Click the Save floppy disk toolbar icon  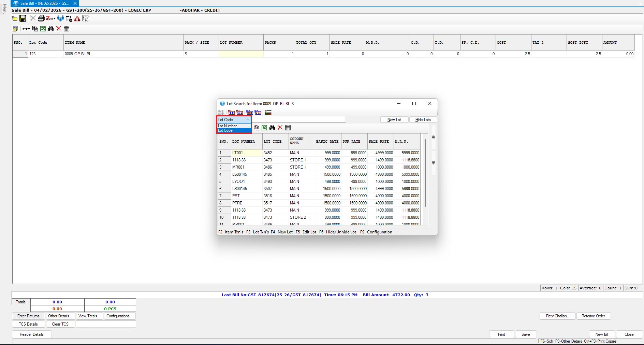(23, 18)
